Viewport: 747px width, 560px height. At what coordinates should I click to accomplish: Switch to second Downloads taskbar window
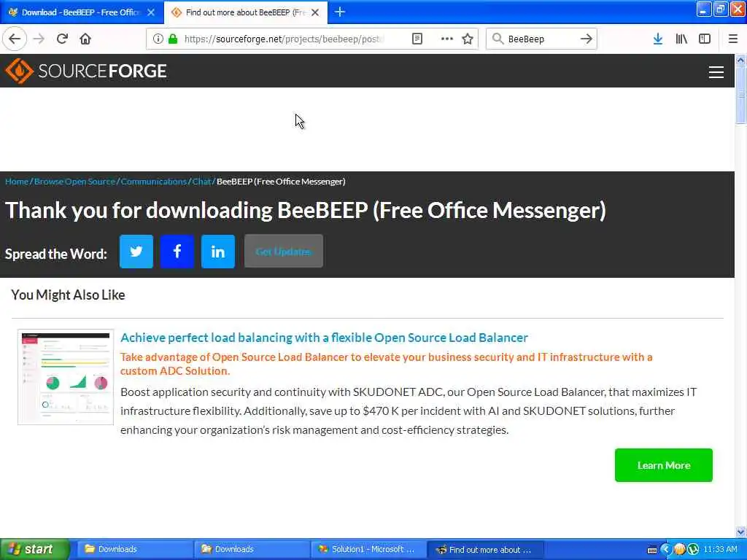point(251,550)
